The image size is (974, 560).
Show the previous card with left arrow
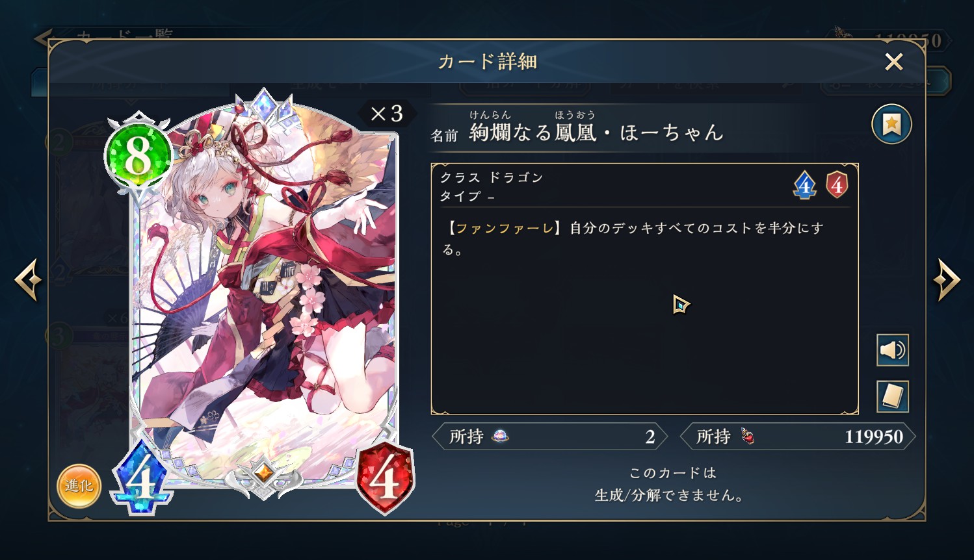point(28,280)
